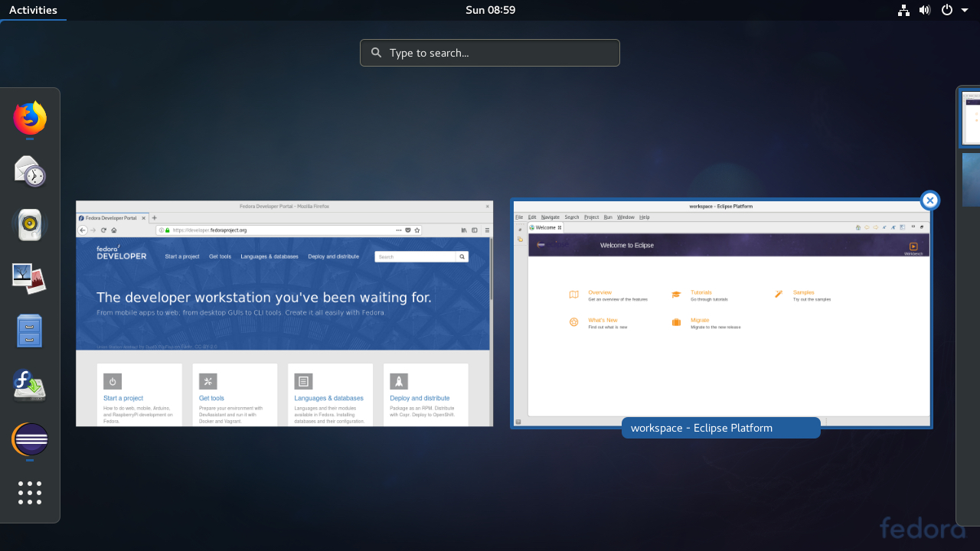The image size is (980, 551).
Task: Switch to the first workspace thumbnail
Action: [971, 119]
